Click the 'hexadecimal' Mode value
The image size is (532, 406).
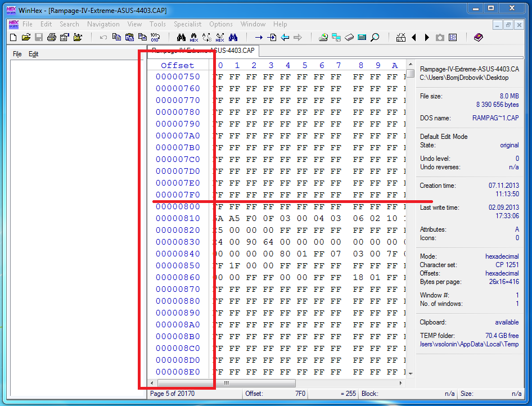click(502, 256)
